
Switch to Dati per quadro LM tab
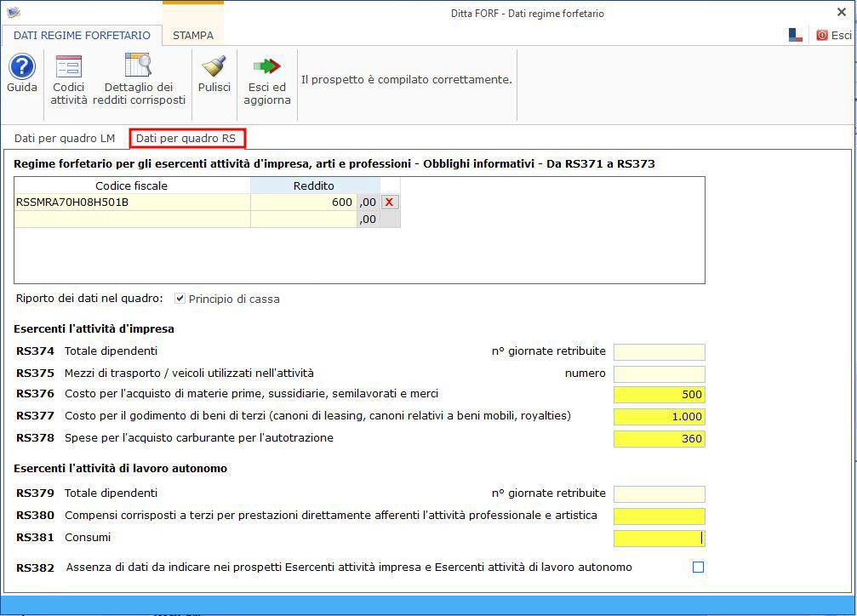[x=65, y=138]
